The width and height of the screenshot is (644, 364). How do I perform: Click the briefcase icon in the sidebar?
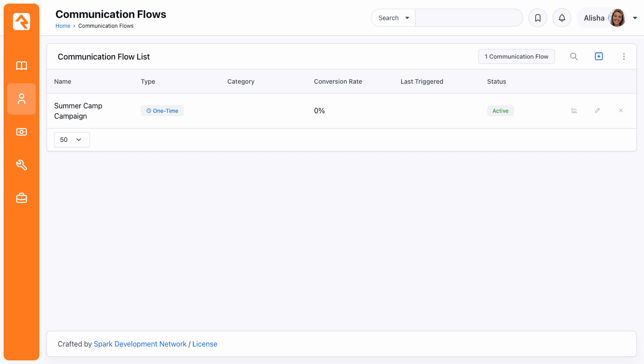(x=21, y=197)
